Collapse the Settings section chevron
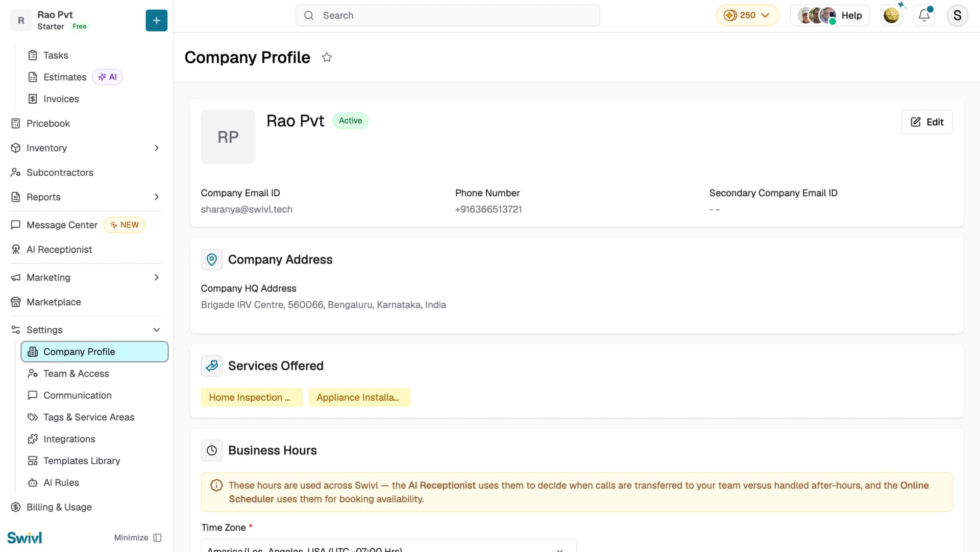 156,330
